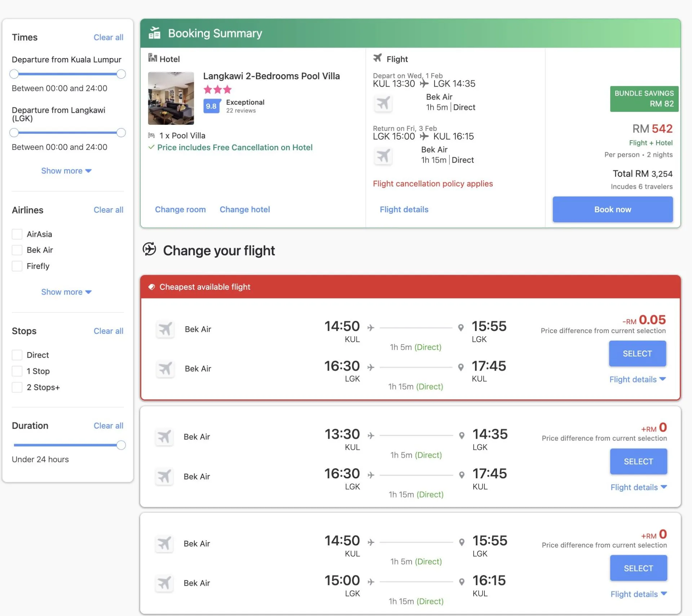This screenshot has height=616, width=692.
Task: Expand Show more under Airlines
Action: coord(66,292)
